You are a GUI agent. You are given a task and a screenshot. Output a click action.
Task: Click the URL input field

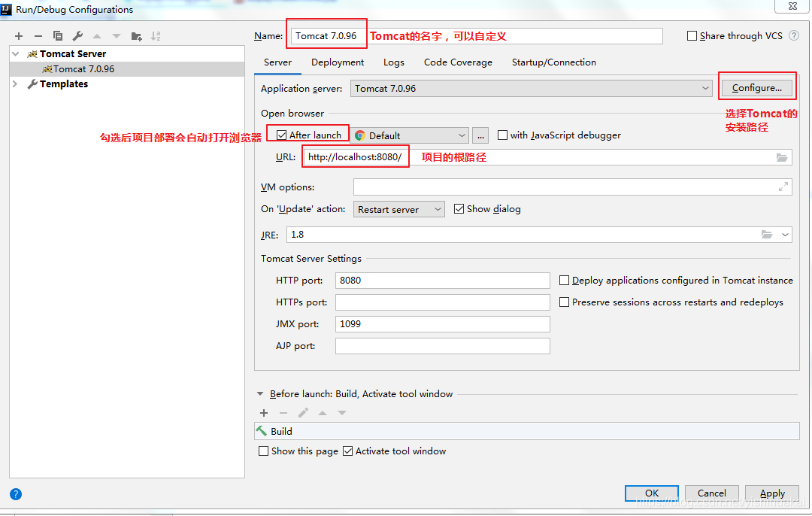[x=547, y=157]
